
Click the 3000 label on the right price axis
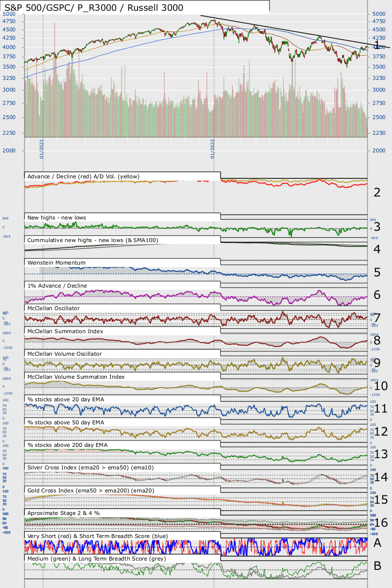pyautogui.click(x=379, y=90)
